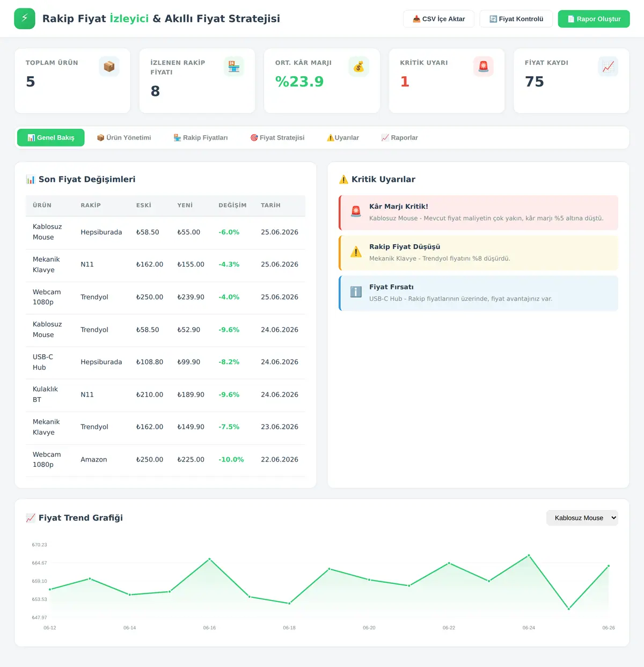Click the money bag icon in Kâr Marjı card
The image size is (644, 667).
[x=358, y=67]
